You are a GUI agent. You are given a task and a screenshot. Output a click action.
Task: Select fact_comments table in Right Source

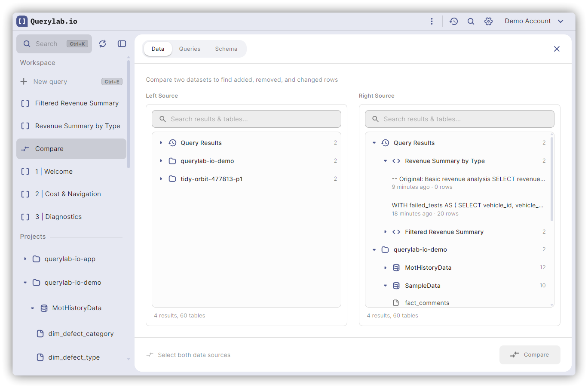pos(427,303)
